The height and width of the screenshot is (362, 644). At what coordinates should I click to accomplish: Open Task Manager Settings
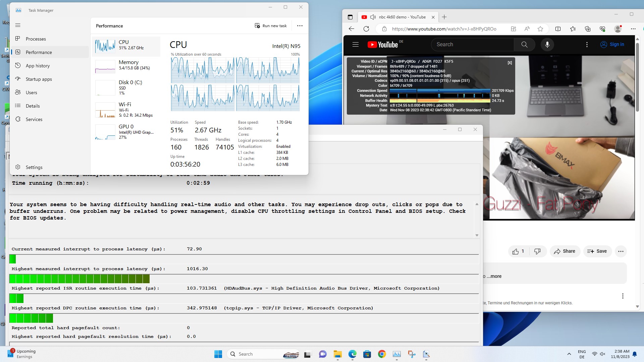[x=34, y=167]
